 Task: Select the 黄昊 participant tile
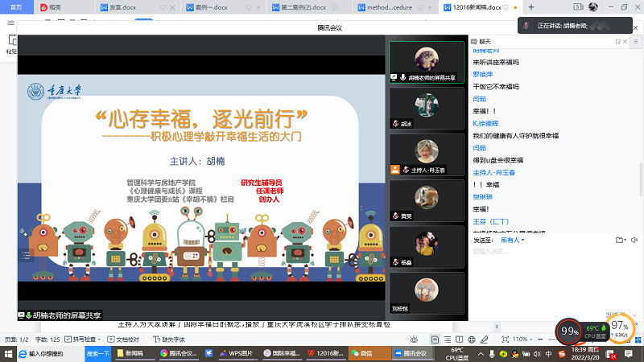tap(427, 200)
